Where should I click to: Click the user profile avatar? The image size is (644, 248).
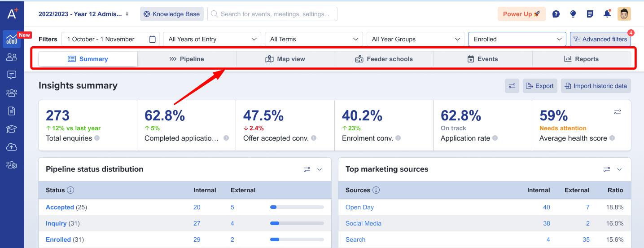(x=624, y=14)
